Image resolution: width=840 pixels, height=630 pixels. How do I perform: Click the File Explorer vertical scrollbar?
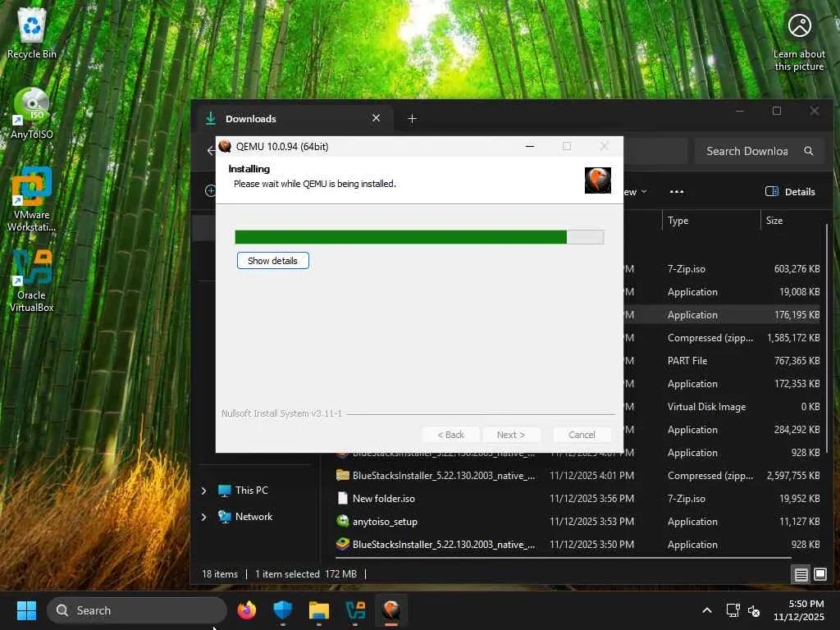(827, 337)
